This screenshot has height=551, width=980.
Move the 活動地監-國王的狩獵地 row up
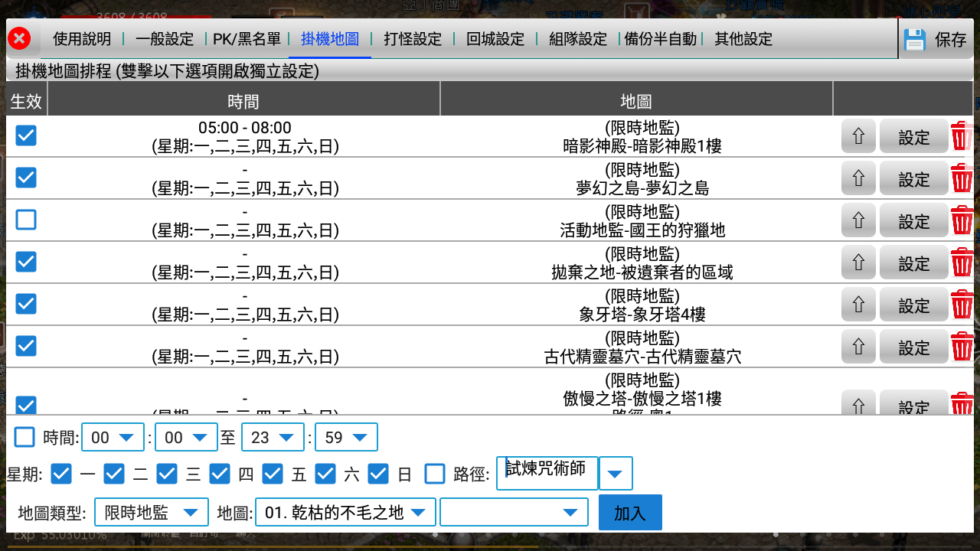pyautogui.click(x=858, y=220)
